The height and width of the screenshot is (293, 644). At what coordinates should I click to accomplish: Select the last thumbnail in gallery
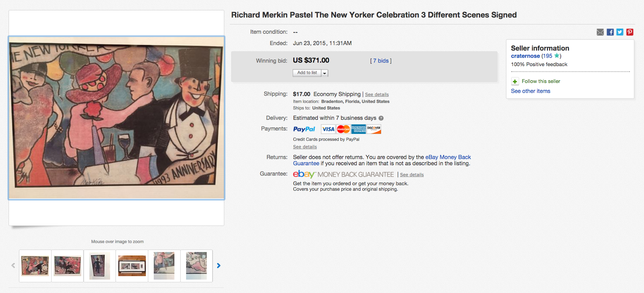pos(196,266)
